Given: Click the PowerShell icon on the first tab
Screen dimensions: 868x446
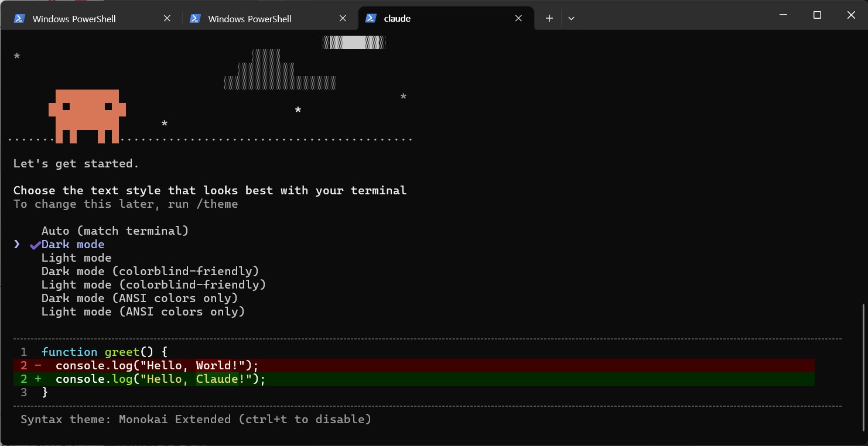Looking at the screenshot, I should 19,19.
